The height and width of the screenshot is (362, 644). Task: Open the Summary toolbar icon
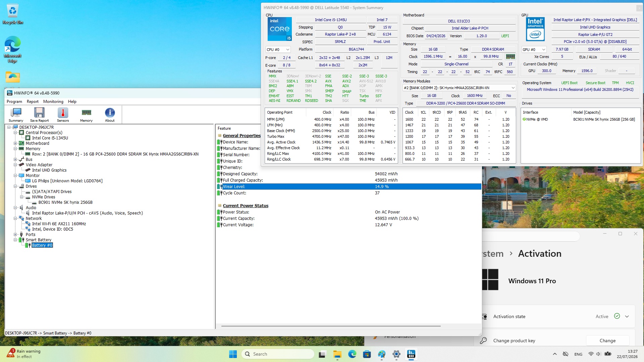[x=16, y=115]
